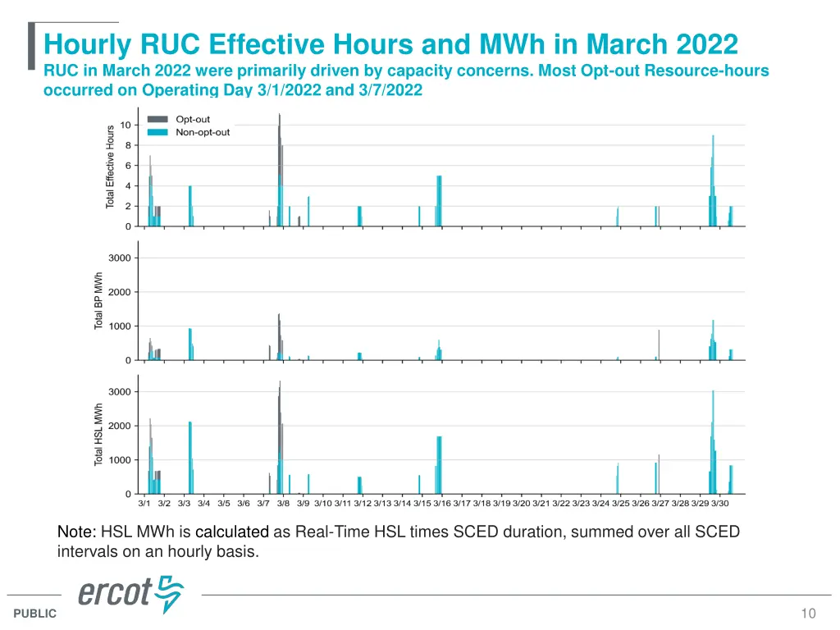Click the '3/1' x-axis date label
Image resolution: width=840 pixels, height=630 pixels.
pos(144,504)
